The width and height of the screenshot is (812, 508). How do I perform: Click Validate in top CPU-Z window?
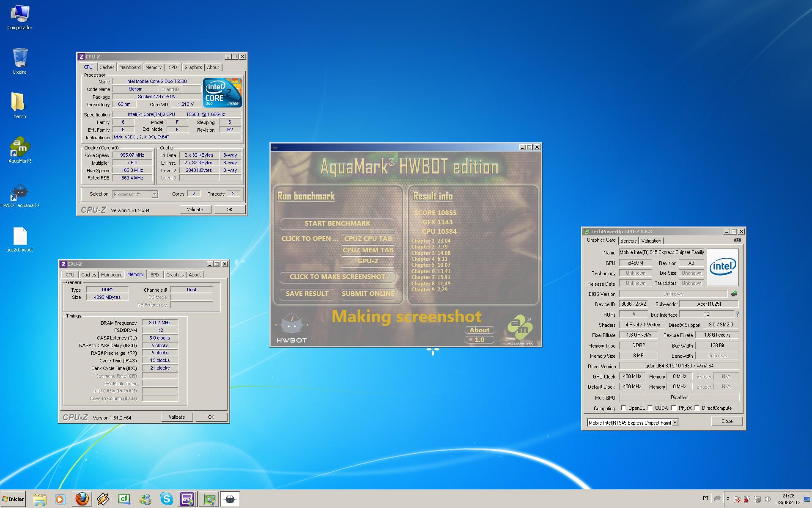[x=195, y=210]
